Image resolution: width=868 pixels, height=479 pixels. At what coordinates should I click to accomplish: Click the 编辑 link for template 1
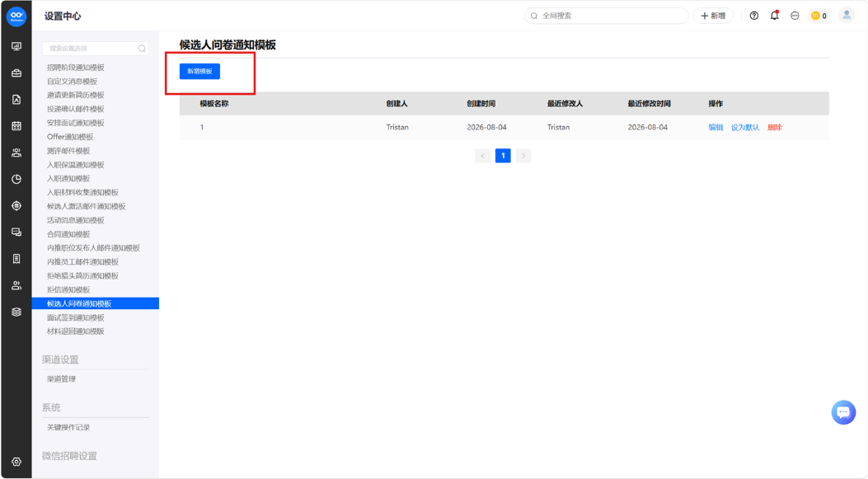pos(716,127)
